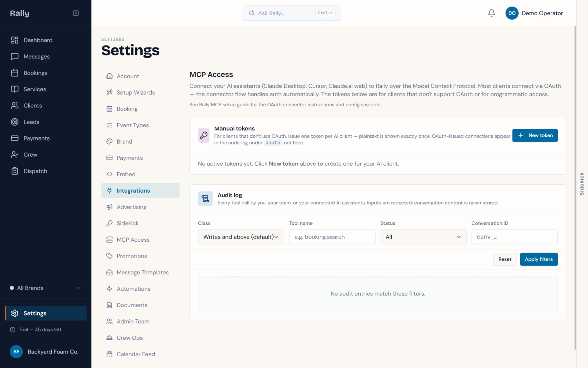This screenshot has height=368, width=588.
Task: Click the DO user avatar
Action: [x=512, y=13]
